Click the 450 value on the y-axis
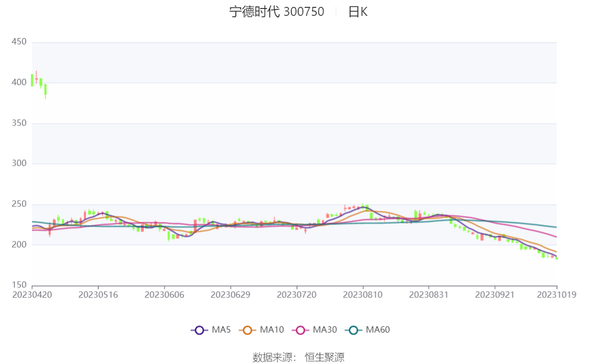The height and width of the screenshot is (364, 597). tap(19, 42)
